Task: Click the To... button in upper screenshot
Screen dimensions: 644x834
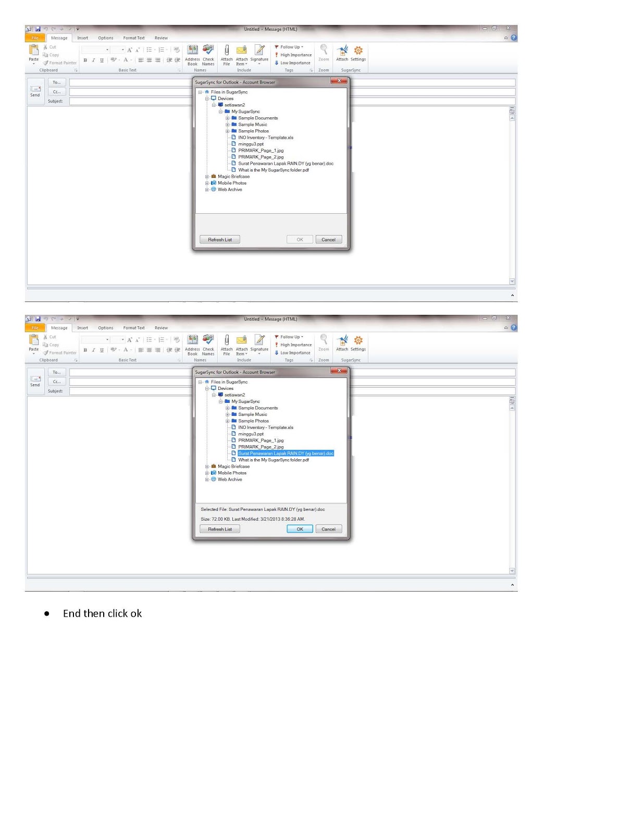Action: coord(57,82)
